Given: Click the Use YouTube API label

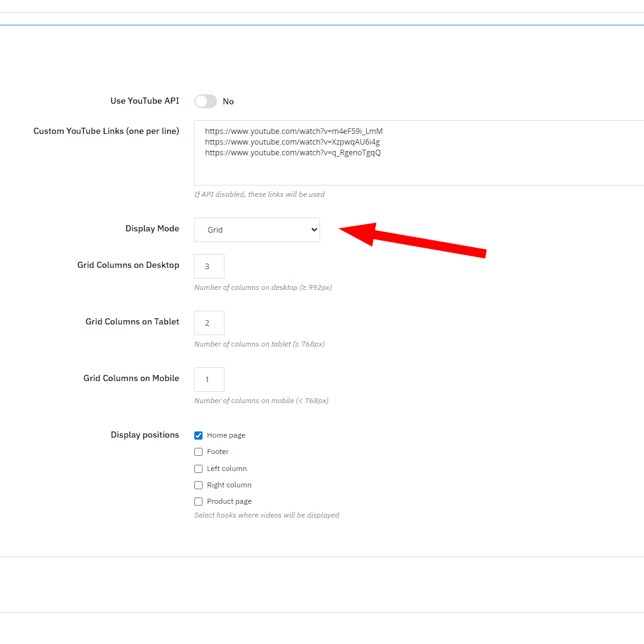Looking at the screenshot, I should click(145, 101).
